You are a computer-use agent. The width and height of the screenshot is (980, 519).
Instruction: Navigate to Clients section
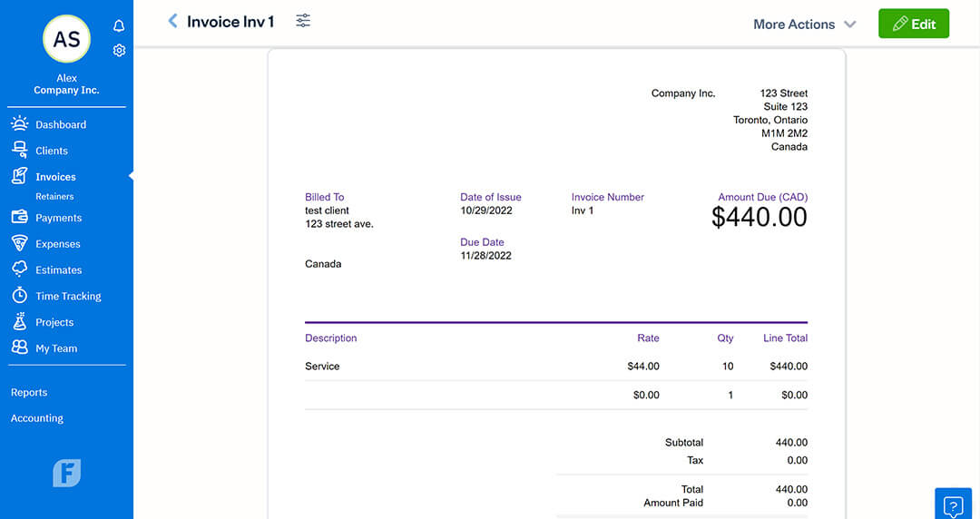click(x=51, y=151)
